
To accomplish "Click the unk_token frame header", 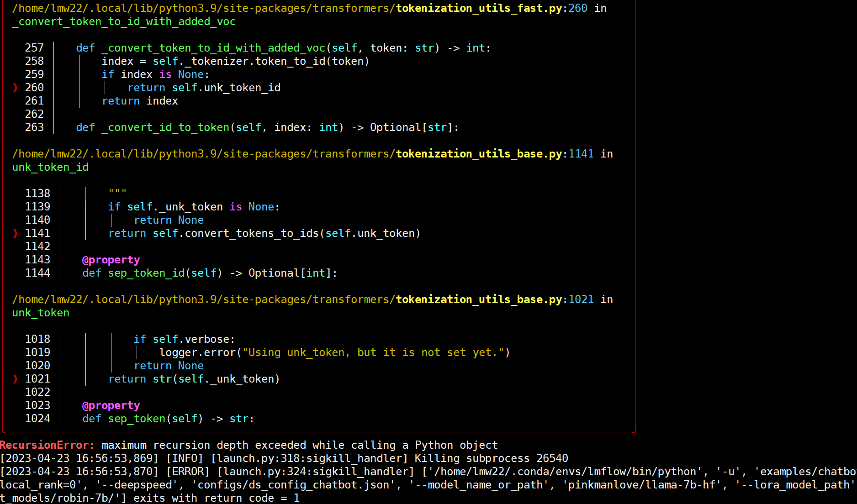I will pyautogui.click(x=40, y=313).
